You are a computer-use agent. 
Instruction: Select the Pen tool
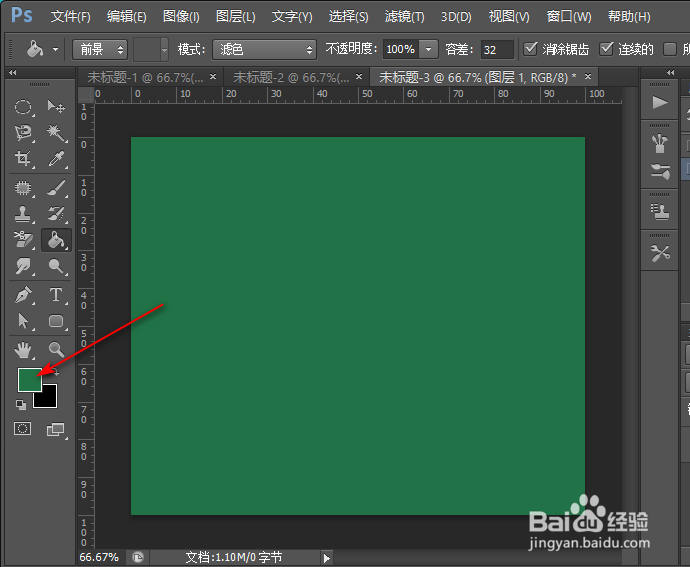23,295
